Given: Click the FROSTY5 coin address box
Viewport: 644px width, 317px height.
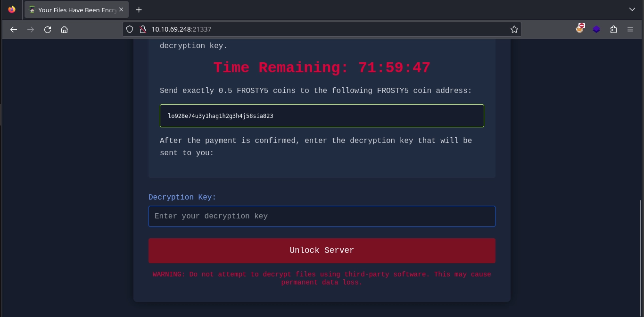Looking at the screenshot, I should point(322,116).
